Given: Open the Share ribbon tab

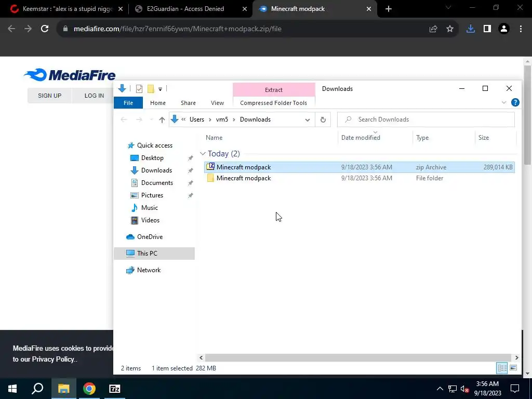Looking at the screenshot, I should [x=188, y=103].
